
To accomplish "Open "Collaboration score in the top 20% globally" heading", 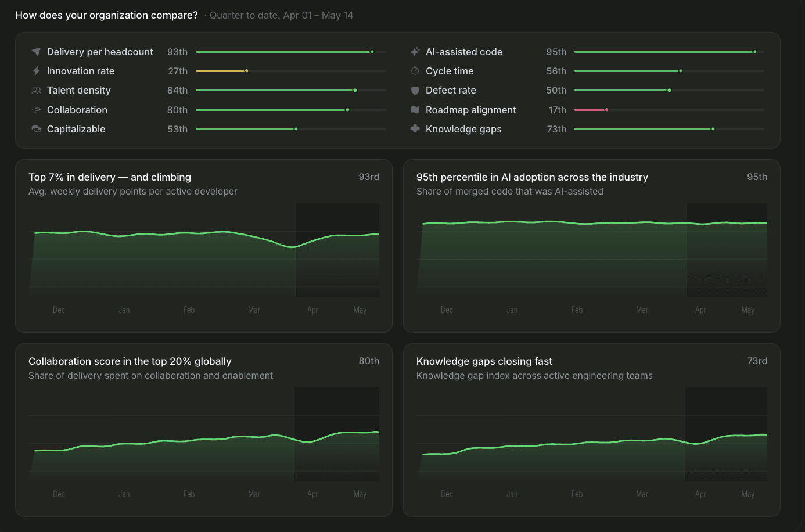I will tap(130, 361).
